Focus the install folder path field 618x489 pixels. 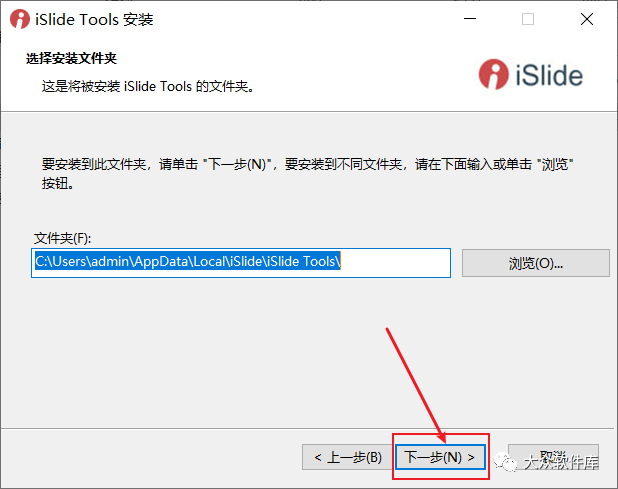point(241,263)
